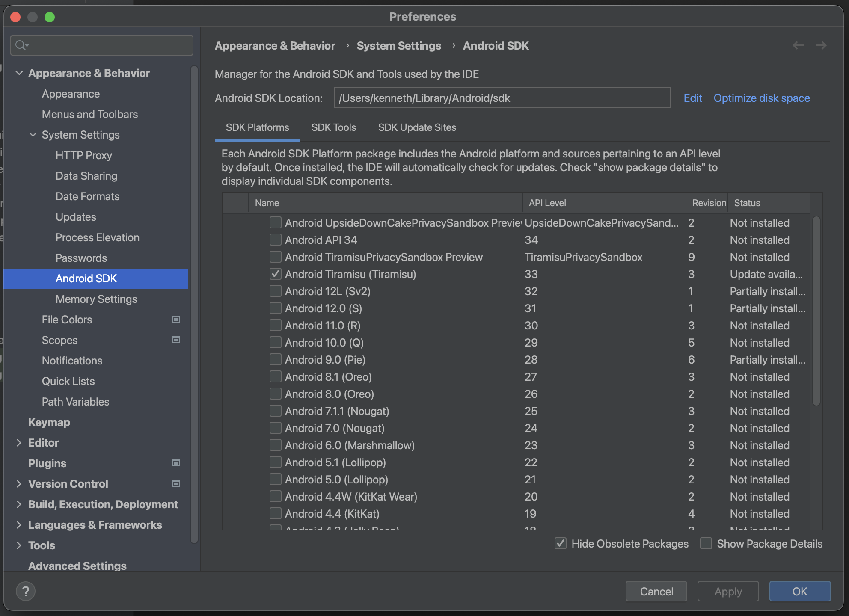The image size is (849, 616).
Task: Click the search magnifier in settings search field
Action: [x=20, y=45]
